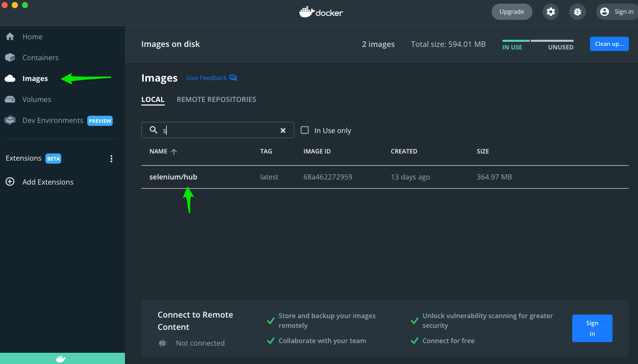Click image ID 68a462272959
Screen dimensions: 638x364
coord(328,177)
